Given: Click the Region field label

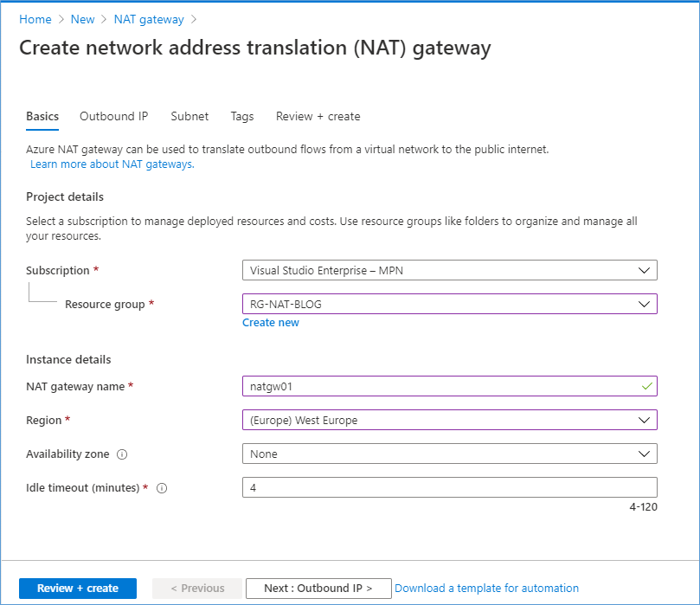Looking at the screenshot, I should coord(44,421).
